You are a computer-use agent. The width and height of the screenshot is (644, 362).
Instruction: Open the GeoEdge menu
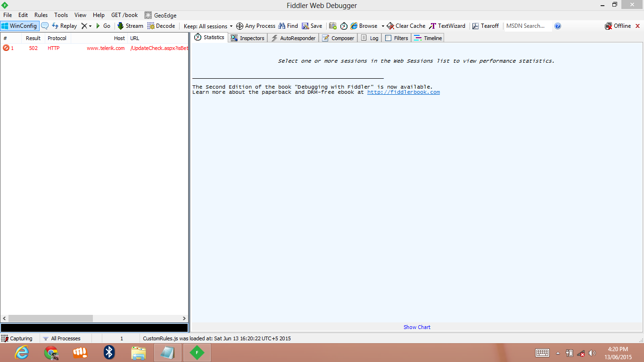pos(161,15)
